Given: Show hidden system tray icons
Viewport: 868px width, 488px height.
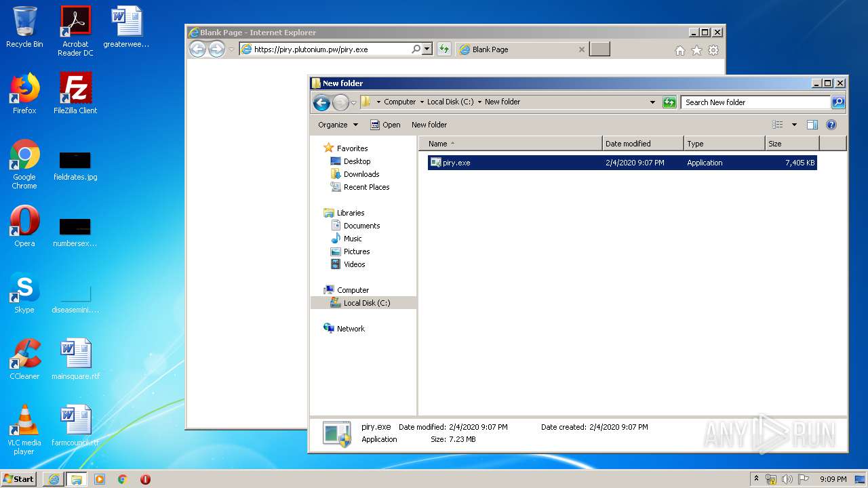Looking at the screenshot, I should (x=756, y=479).
